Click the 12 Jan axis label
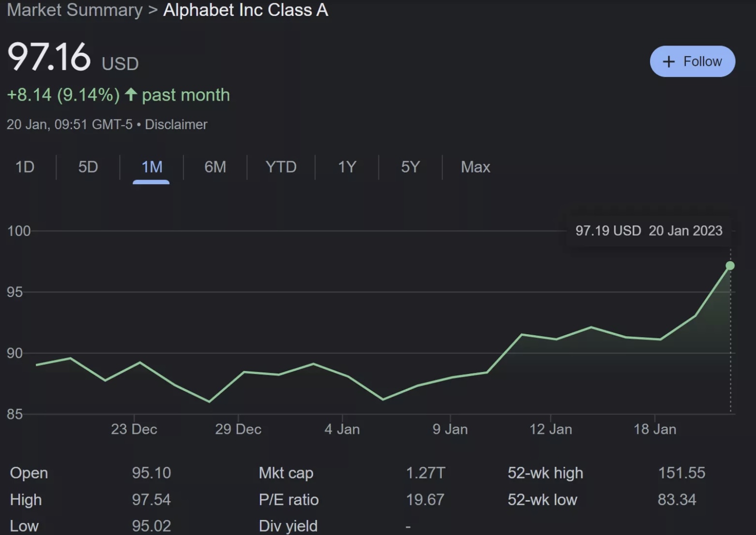This screenshot has height=535, width=756. (551, 429)
